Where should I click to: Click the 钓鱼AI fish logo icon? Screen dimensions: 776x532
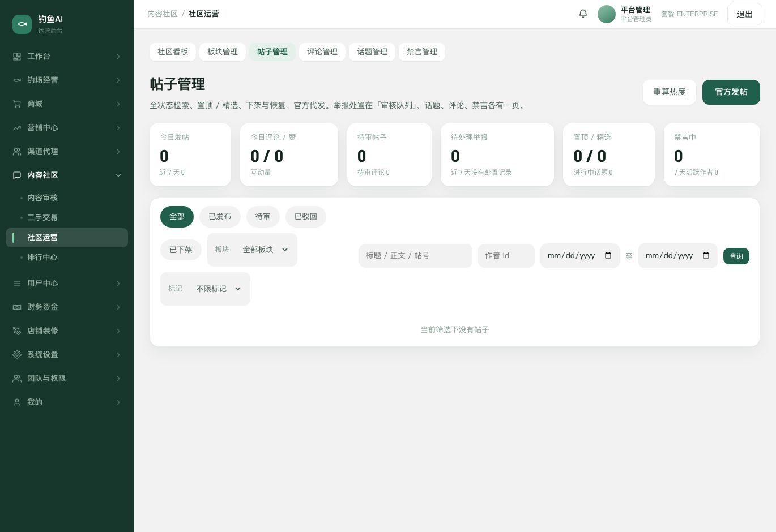coord(22,24)
